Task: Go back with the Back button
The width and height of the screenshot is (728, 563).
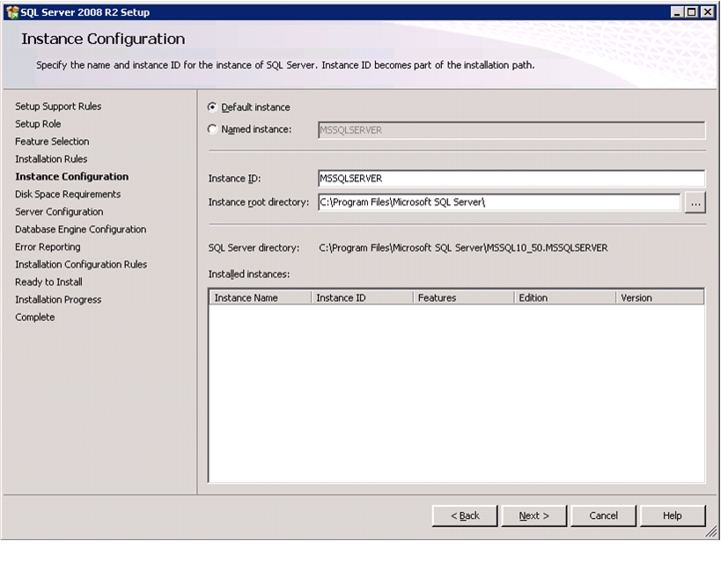Action: coord(465,515)
